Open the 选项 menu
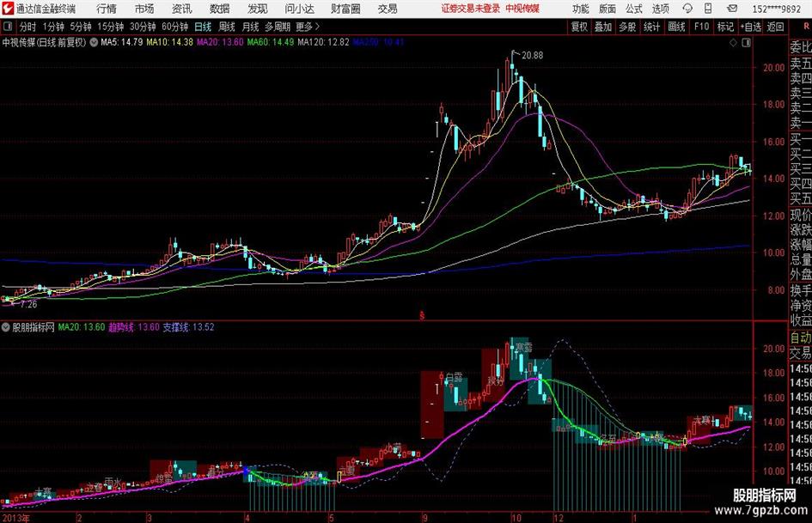Screen dimensions: 812x523 pyautogui.click(x=661, y=9)
